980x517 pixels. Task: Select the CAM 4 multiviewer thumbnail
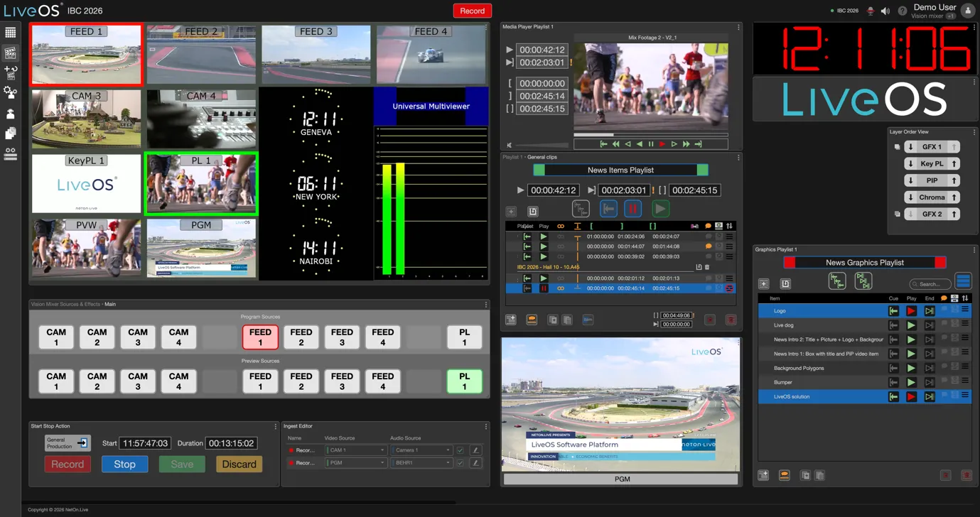[201, 119]
